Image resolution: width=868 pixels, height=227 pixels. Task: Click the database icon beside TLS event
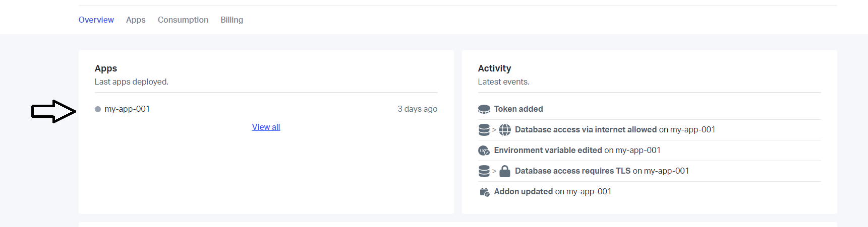tap(484, 171)
